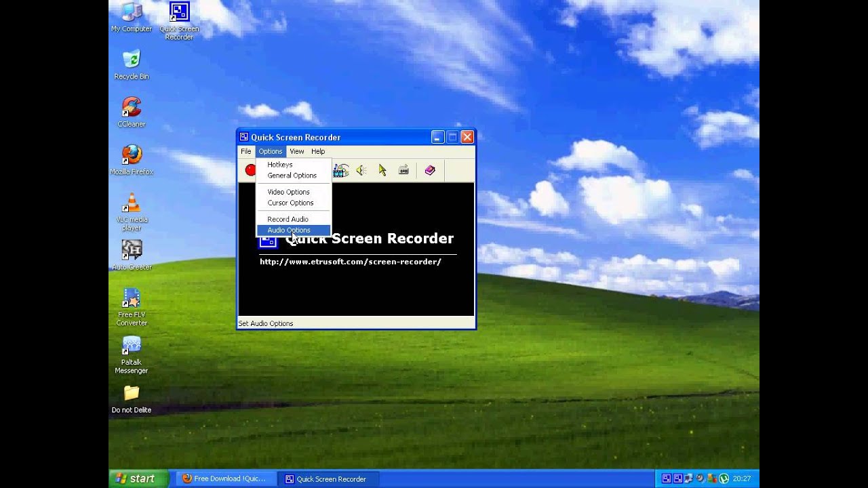Open My Computer desktop icon
Image resolution: width=868 pixels, height=488 pixels.
132,18
